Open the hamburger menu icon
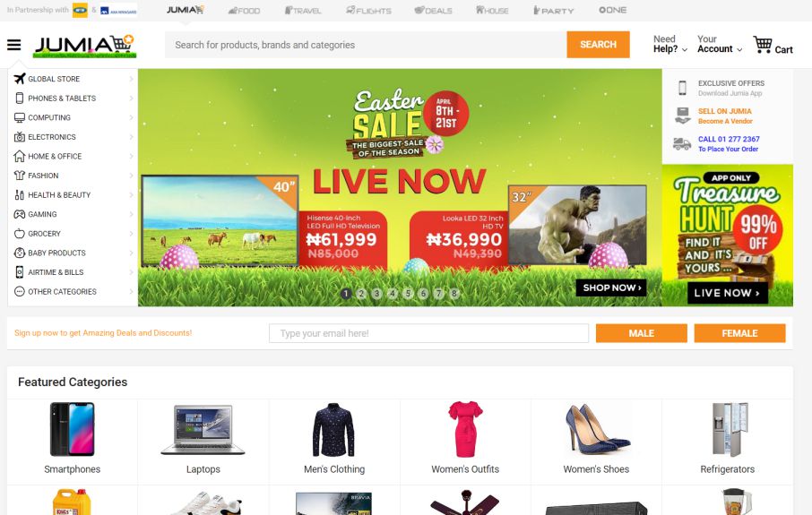The height and width of the screenshot is (515, 812). (14, 45)
